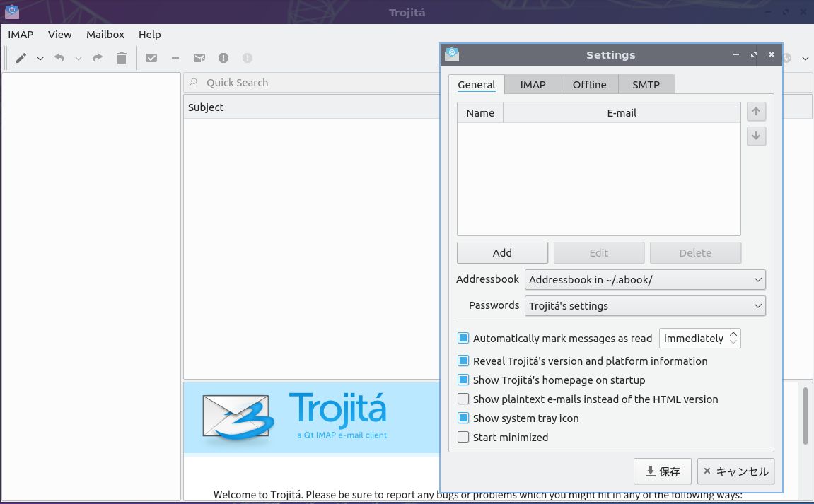814x504 pixels.
Task: Click the envelope icon in main toolbar
Action: coord(199,58)
